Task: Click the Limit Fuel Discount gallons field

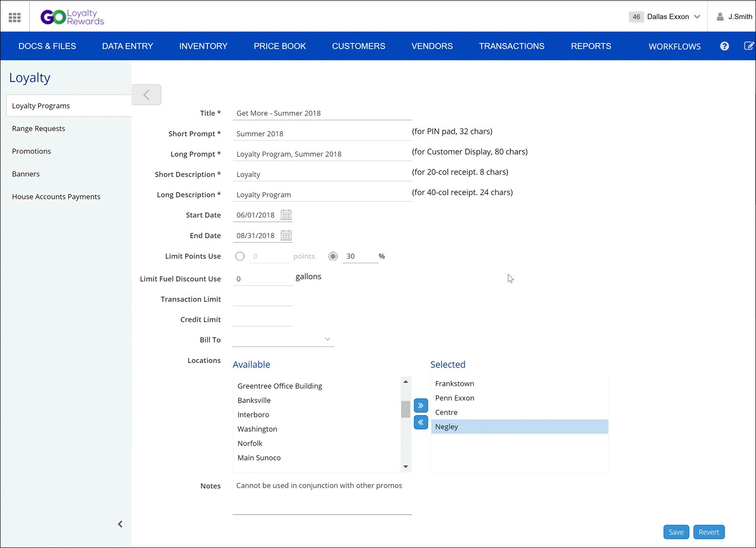Action: tap(262, 279)
